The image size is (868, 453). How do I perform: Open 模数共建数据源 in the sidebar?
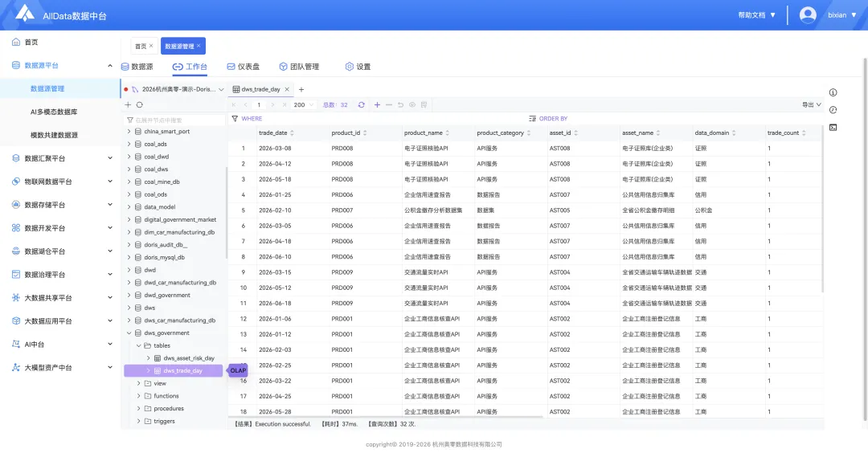(x=54, y=135)
